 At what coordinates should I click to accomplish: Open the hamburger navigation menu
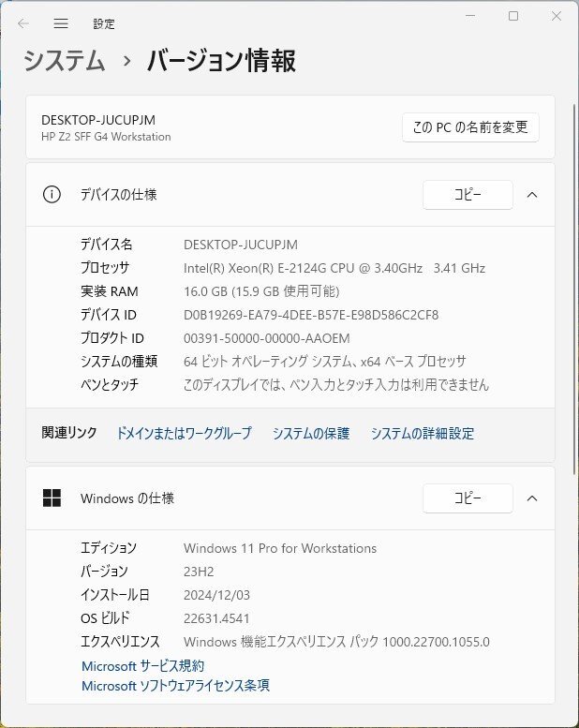click(x=61, y=23)
